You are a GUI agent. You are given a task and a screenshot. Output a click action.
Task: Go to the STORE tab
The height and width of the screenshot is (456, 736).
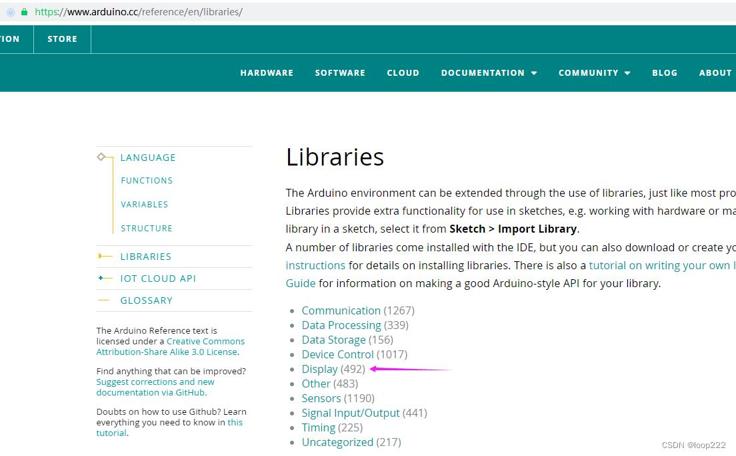click(62, 39)
